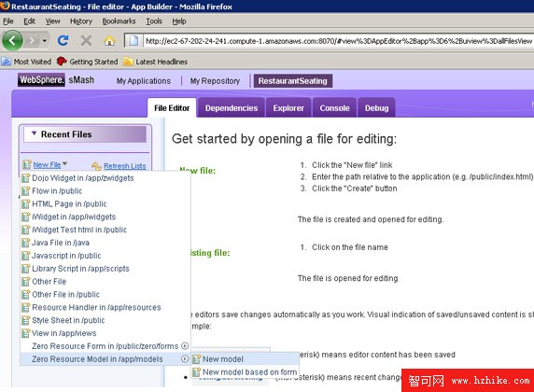Choose Resource Handler in /app/resources

click(x=96, y=307)
